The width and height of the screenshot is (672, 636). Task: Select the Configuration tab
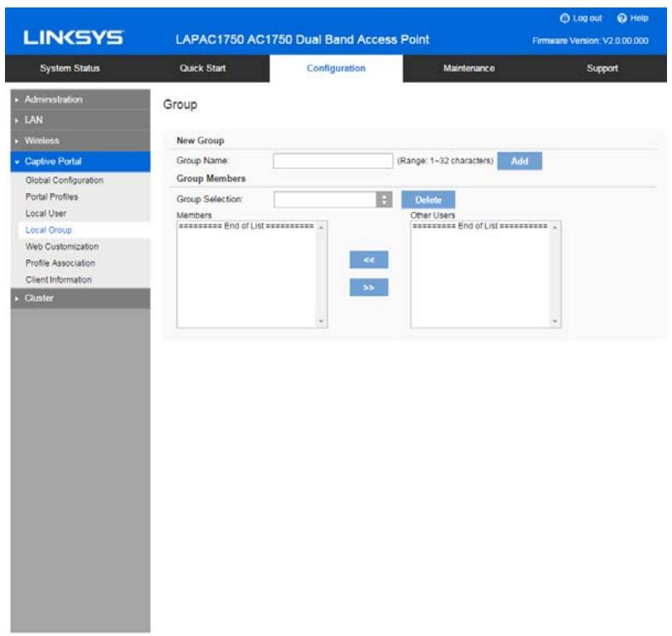click(336, 68)
